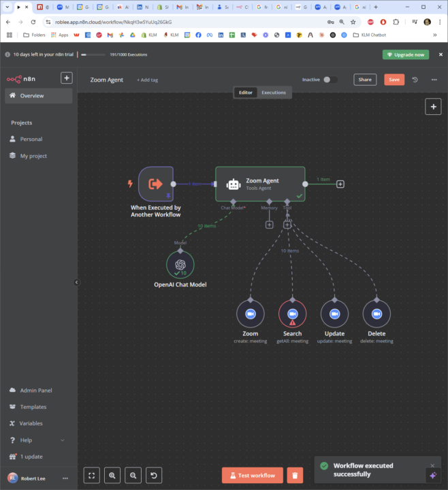Click the Save button

pos(394,80)
